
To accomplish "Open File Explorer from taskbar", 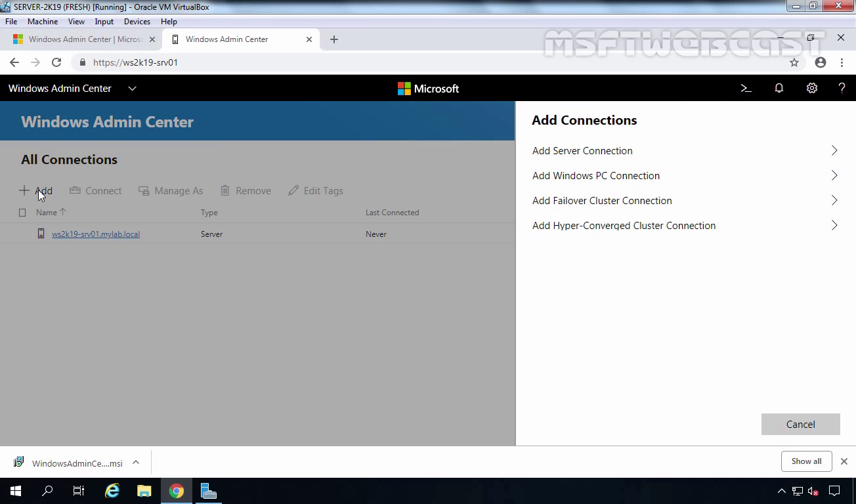I will [x=144, y=491].
